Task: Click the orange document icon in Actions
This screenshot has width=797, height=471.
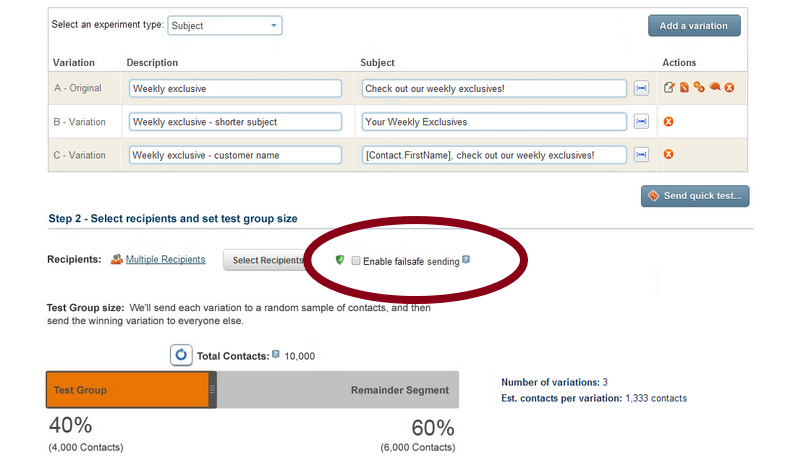Action: 684,87
